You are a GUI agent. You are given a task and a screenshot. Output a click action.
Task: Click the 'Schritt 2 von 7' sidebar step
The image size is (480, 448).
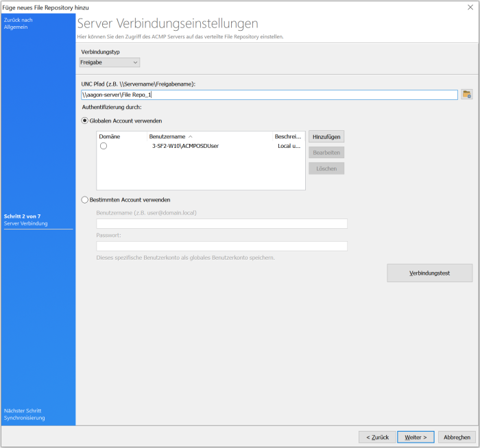[x=27, y=220]
